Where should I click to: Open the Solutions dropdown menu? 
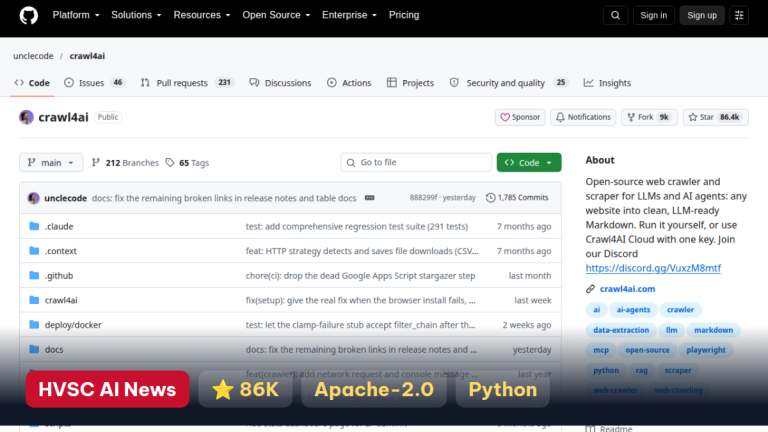136,15
